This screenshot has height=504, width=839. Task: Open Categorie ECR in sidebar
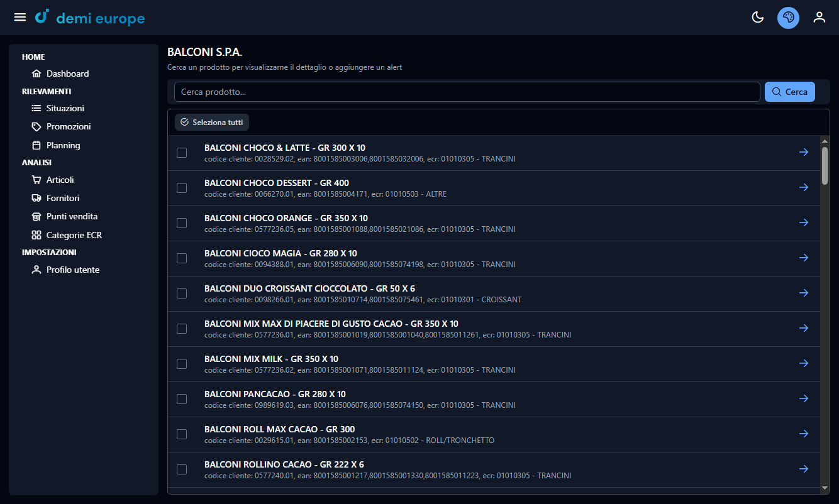tap(67, 235)
